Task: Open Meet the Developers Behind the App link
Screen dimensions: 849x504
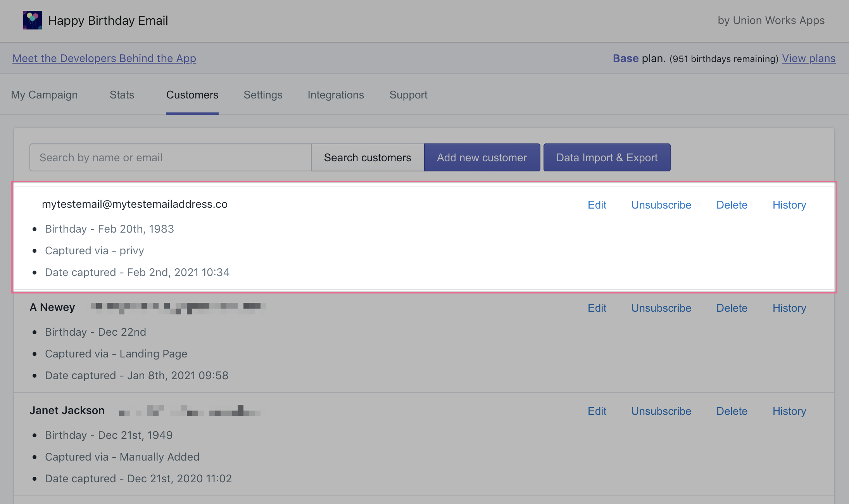Action: tap(104, 58)
